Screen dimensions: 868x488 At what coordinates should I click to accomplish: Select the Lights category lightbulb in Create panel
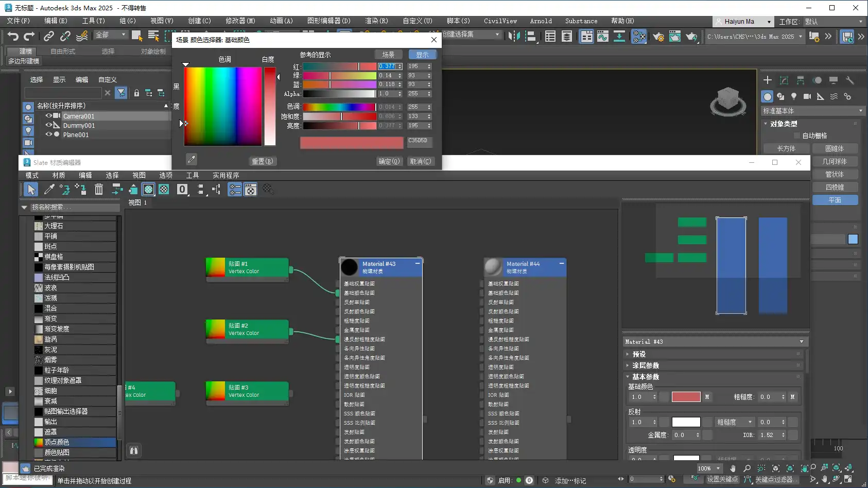pyautogui.click(x=794, y=96)
